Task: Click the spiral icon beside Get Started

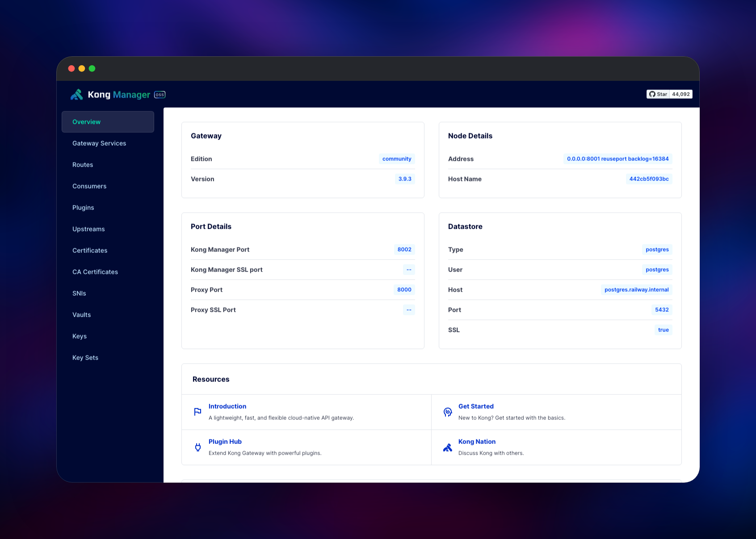Action: click(x=448, y=412)
